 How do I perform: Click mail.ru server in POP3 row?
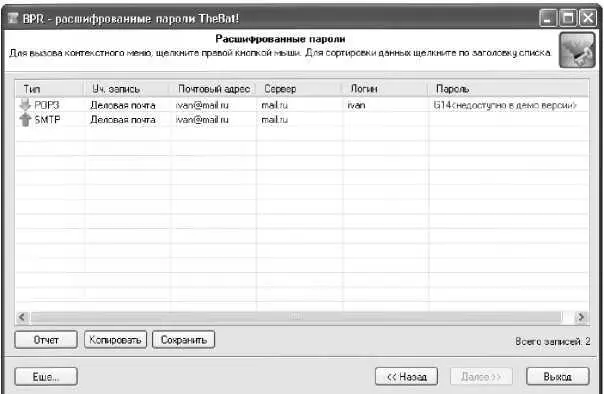click(x=274, y=105)
